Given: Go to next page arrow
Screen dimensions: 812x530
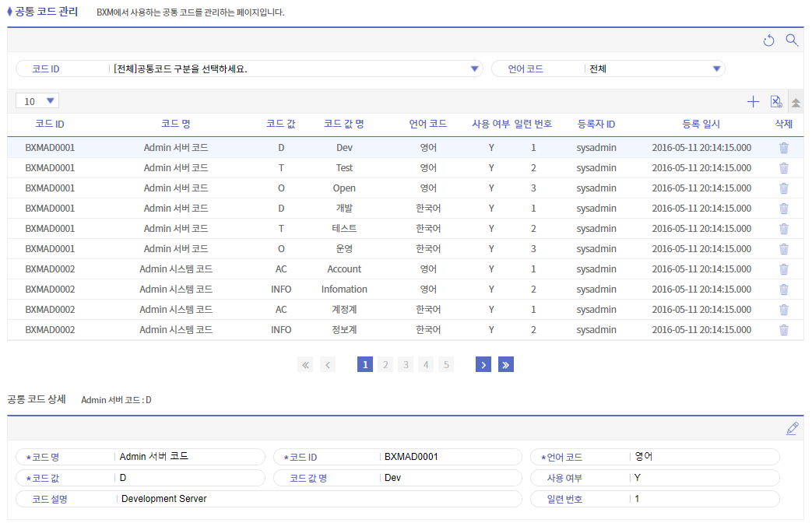Looking at the screenshot, I should (x=483, y=365).
